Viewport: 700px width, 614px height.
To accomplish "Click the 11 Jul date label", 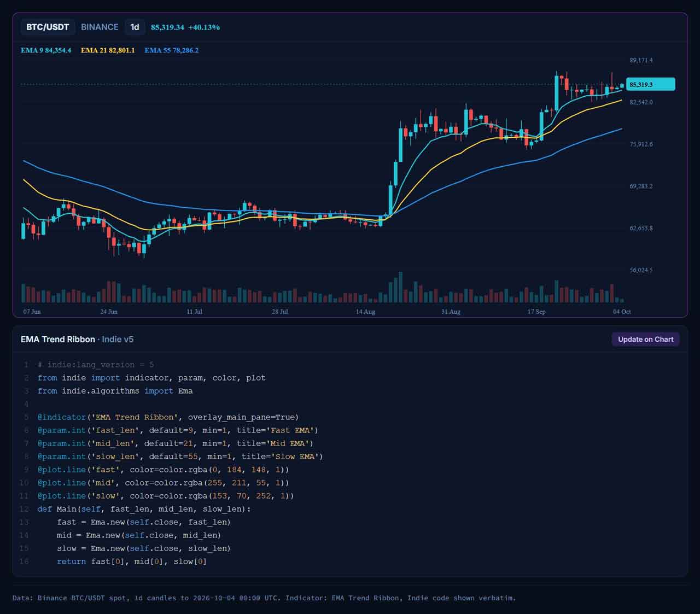I will click(x=194, y=312).
